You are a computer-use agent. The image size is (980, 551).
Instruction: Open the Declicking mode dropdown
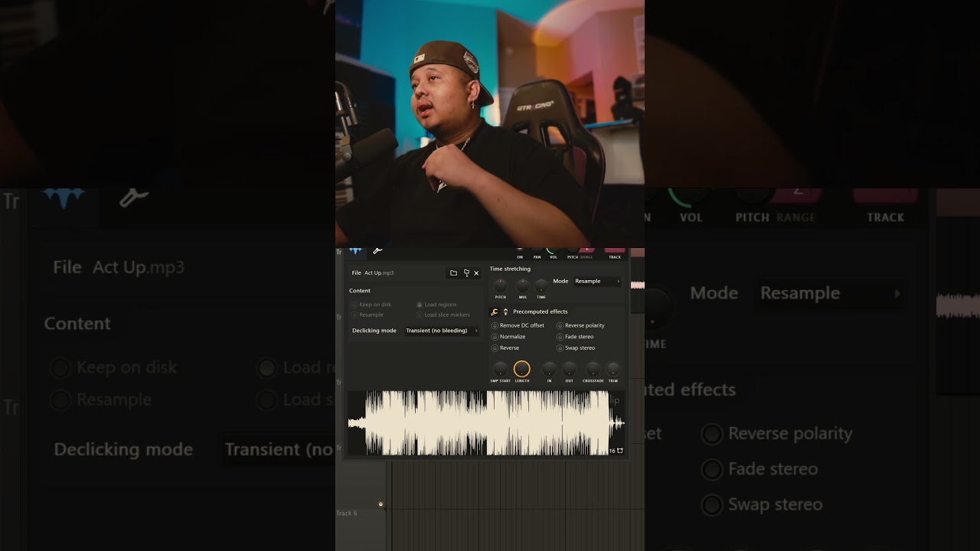coord(442,331)
